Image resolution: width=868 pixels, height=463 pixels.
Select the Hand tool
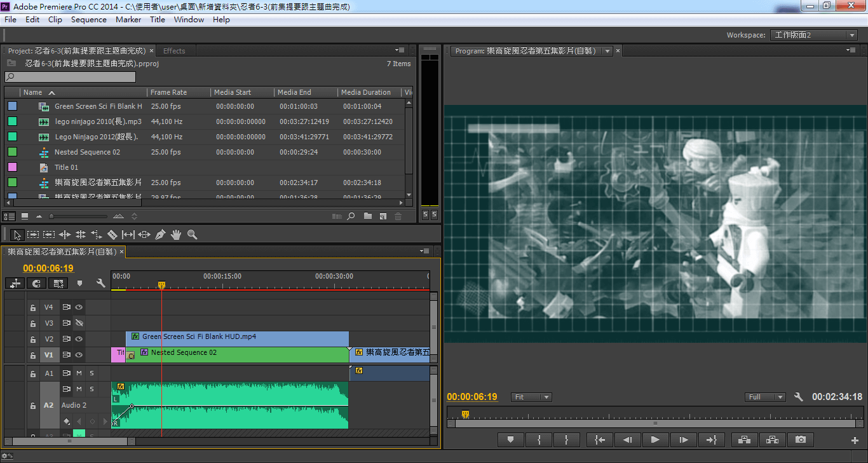176,235
